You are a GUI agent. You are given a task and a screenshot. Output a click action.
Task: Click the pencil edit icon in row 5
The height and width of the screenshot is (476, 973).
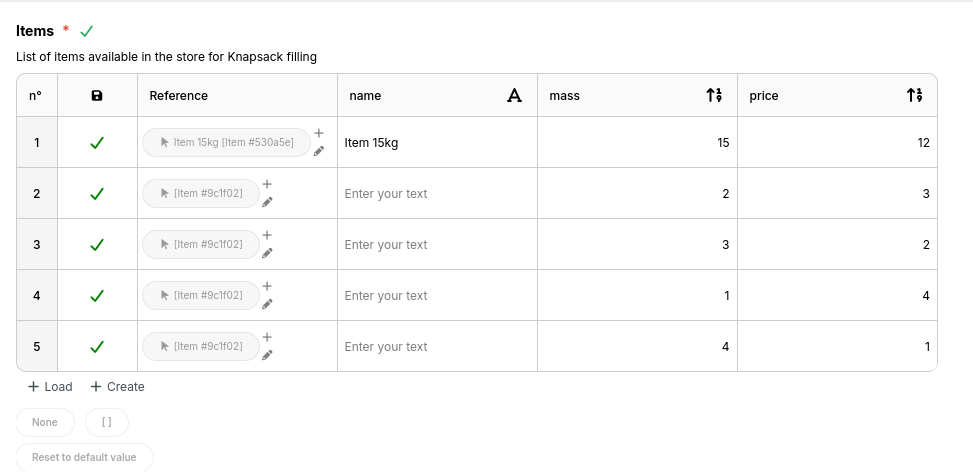[x=267, y=355]
